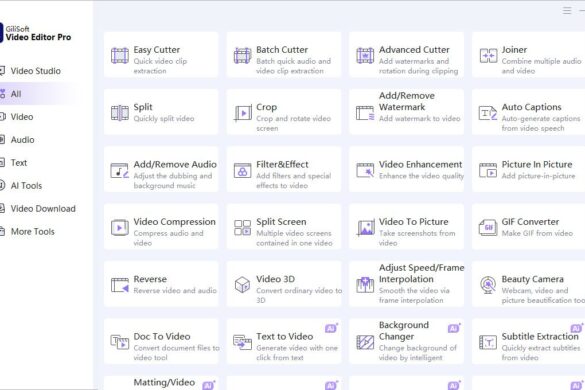This screenshot has height=390, width=585.
Task: Open the Auto Captions title text
Action: click(531, 107)
